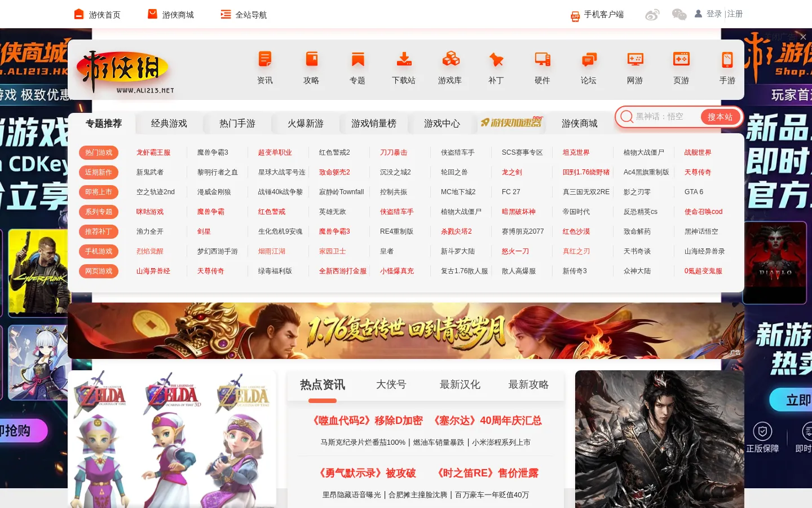Open the 黑神话悟空 game link
This screenshot has width=812, height=508.
(701, 231)
